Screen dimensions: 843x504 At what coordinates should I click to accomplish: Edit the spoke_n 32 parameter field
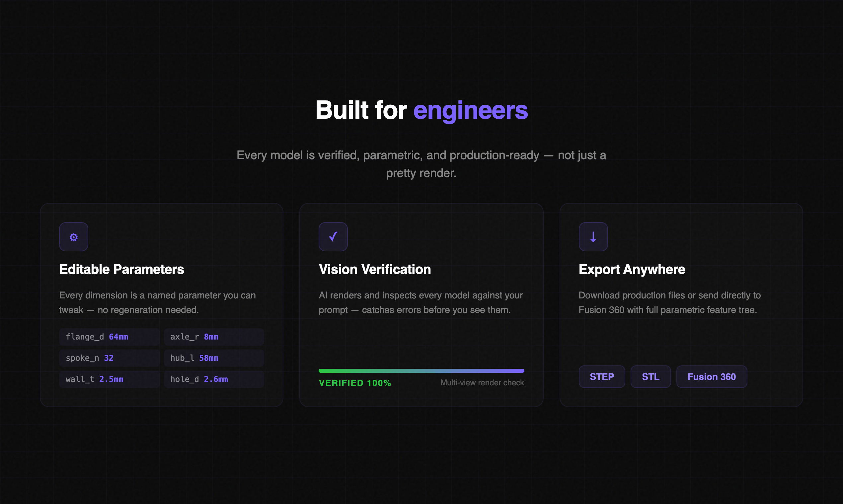[109, 358]
